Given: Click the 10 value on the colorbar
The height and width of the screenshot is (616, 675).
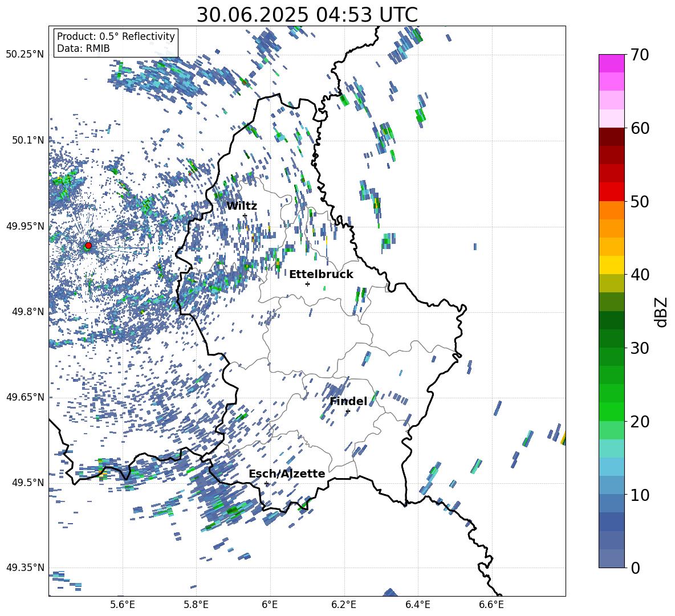Looking at the screenshot, I should [x=640, y=495].
